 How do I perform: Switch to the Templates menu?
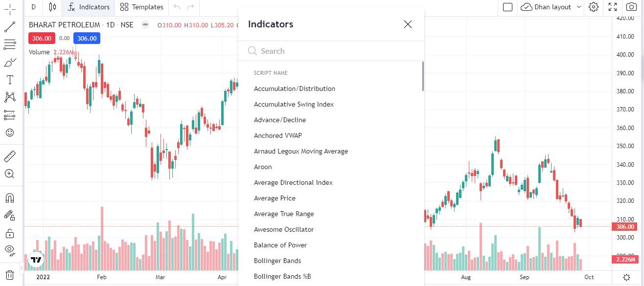[141, 7]
